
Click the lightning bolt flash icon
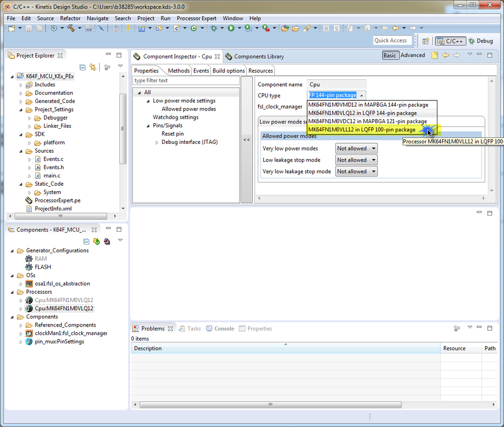pyautogui.click(x=128, y=28)
